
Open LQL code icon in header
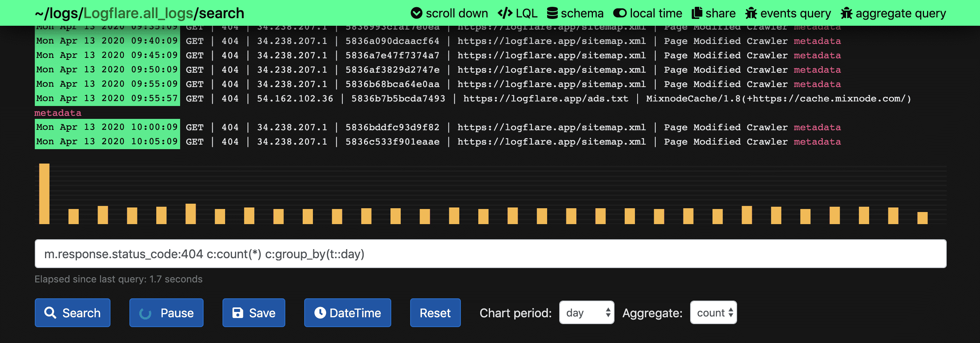[505, 13]
